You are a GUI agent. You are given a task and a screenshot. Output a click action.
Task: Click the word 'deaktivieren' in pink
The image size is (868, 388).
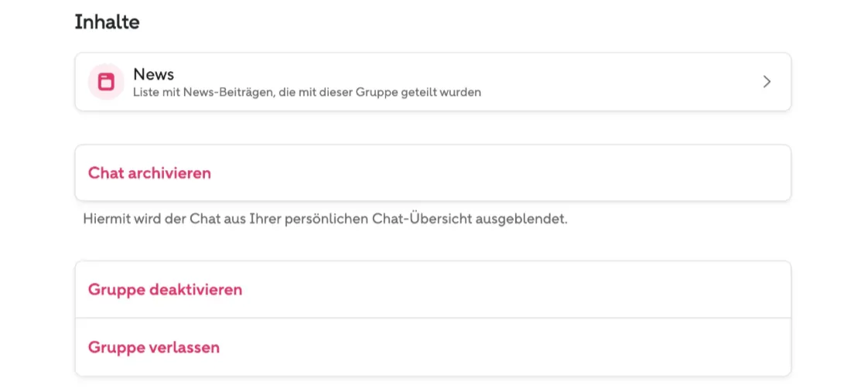(196, 290)
